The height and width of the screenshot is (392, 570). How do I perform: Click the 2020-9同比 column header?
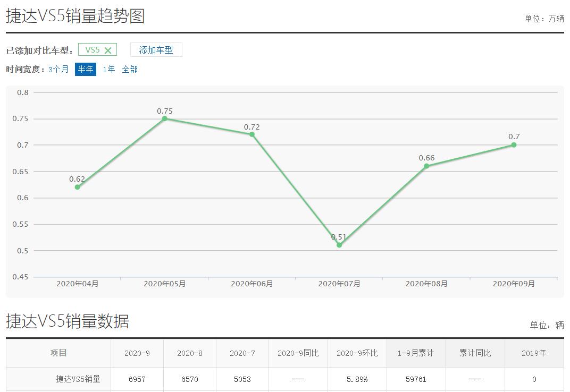(298, 353)
